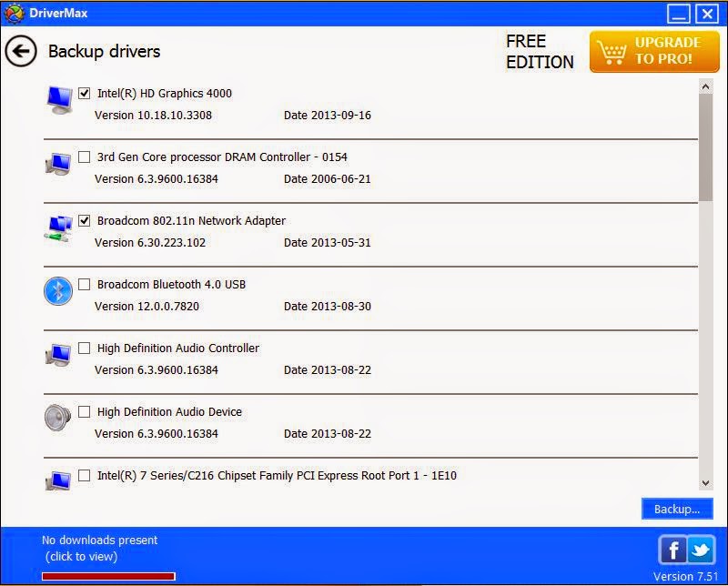Click Date 2013-05-31 text

(328, 242)
